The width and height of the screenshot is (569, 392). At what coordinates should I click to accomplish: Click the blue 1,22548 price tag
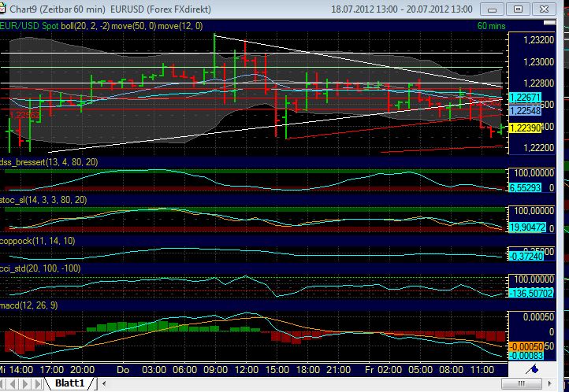[x=526, y=110]
